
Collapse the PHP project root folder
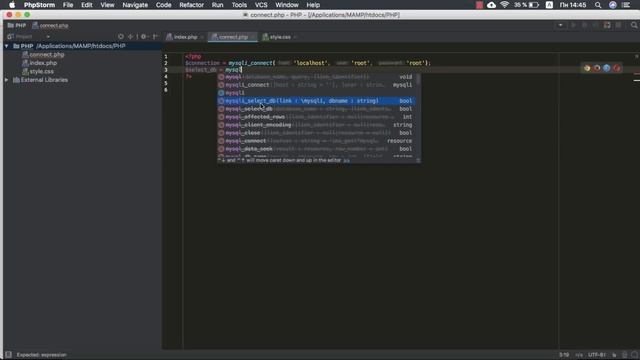pos(7,46)
